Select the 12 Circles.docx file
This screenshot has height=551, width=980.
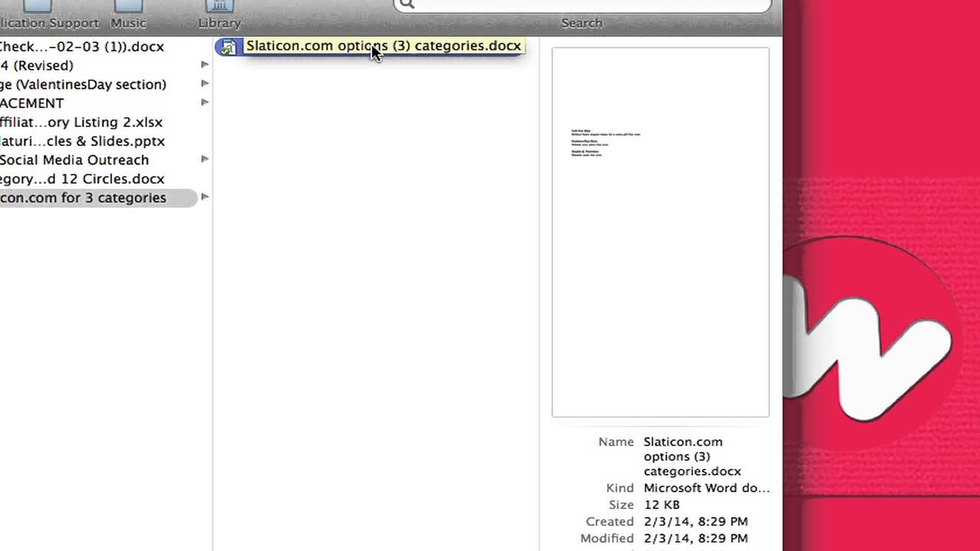click(83, 179)
